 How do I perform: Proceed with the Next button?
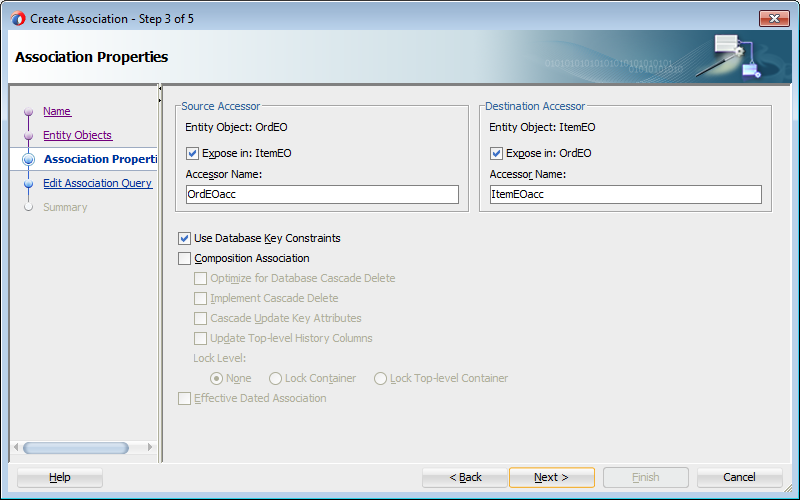[x=552, y=477]
